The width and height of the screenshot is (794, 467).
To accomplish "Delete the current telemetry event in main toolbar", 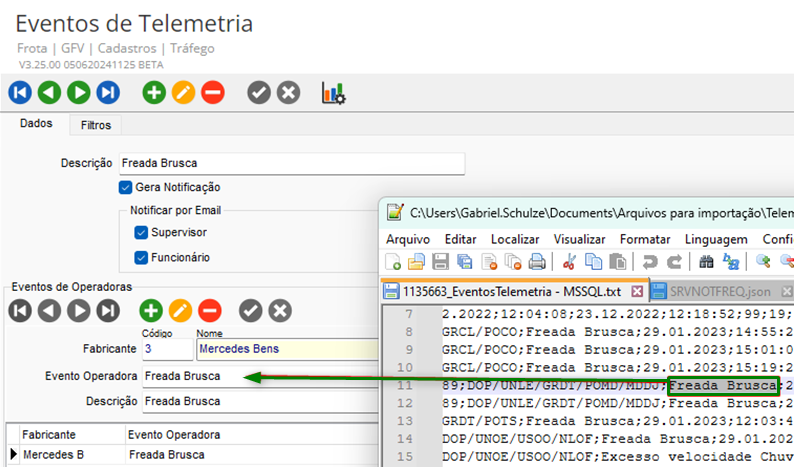I will (213, 93).
